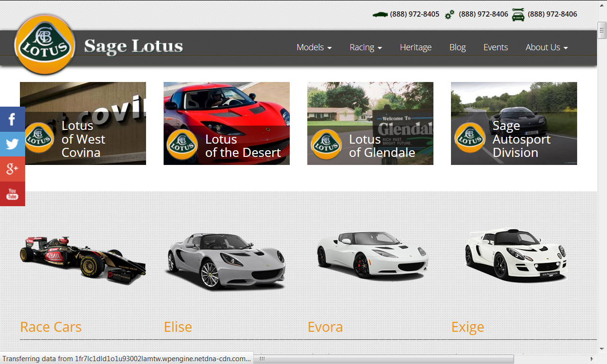607x364 pixels.
Task: Click the Sage Lotus site title
Action: tap(133, 46)
